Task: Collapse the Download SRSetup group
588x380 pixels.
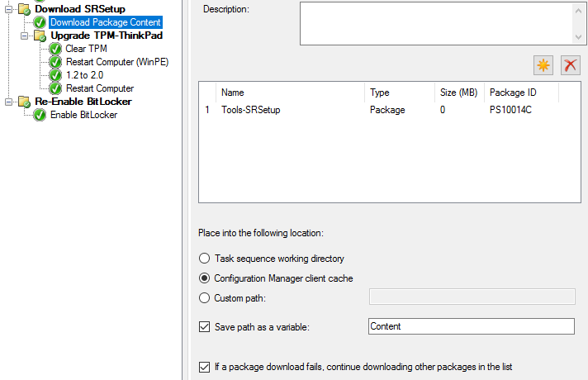Action: [x=9, y=9]
